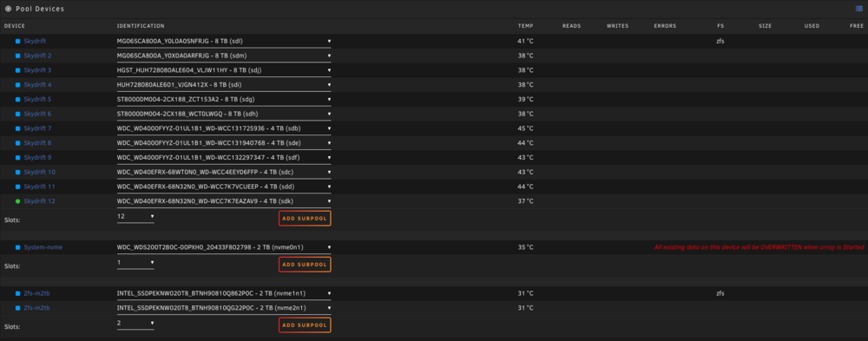The height and width of the screenshot is (341, 868).
Task: Click the status square beside Skydrift 10
Action: (17, 172)
